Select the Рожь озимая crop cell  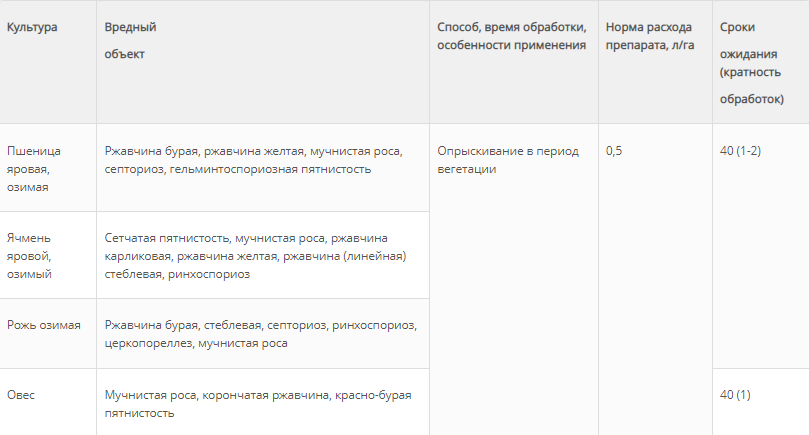[44, 326]
